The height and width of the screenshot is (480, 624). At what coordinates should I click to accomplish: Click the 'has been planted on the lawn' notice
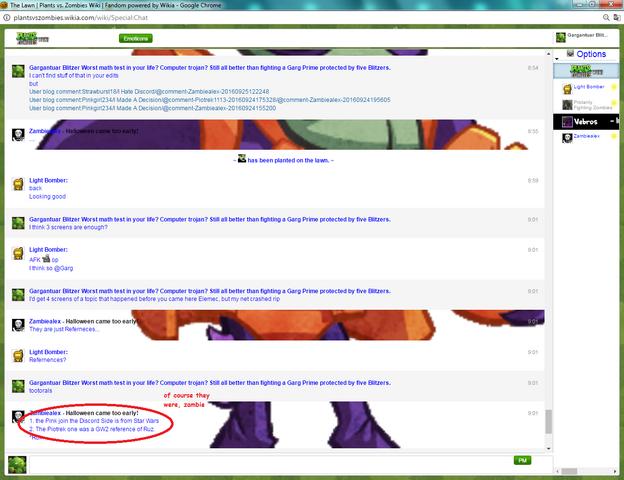point(283,160)
